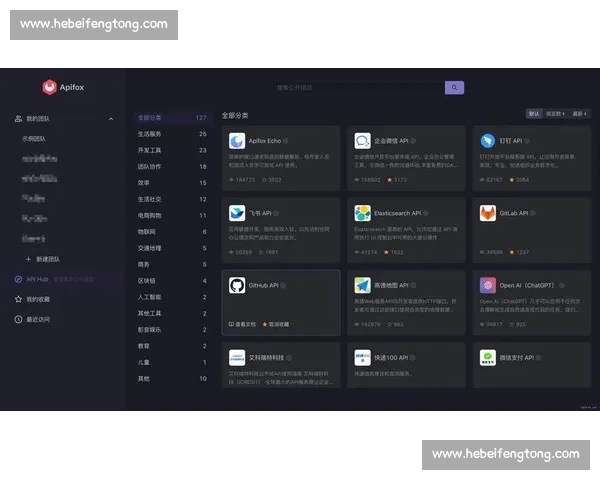Click 查看文档 on GitHub API card
The image size is (600, 480).
[x=245, y=325]
